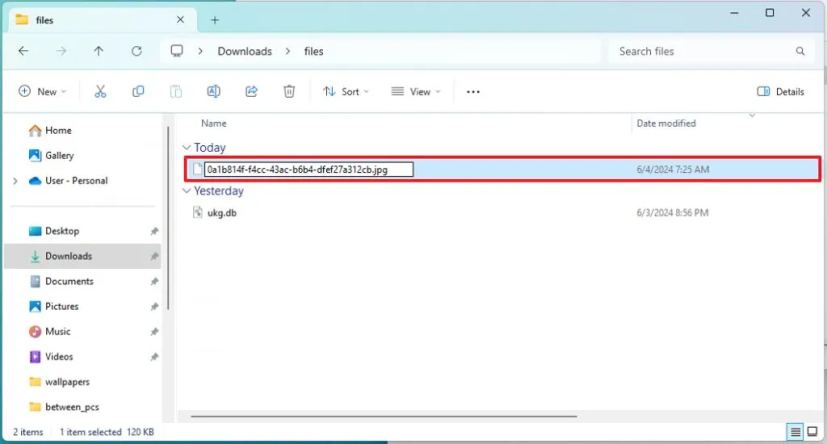
Task: Click the 2 items status text
Action: 28,432
